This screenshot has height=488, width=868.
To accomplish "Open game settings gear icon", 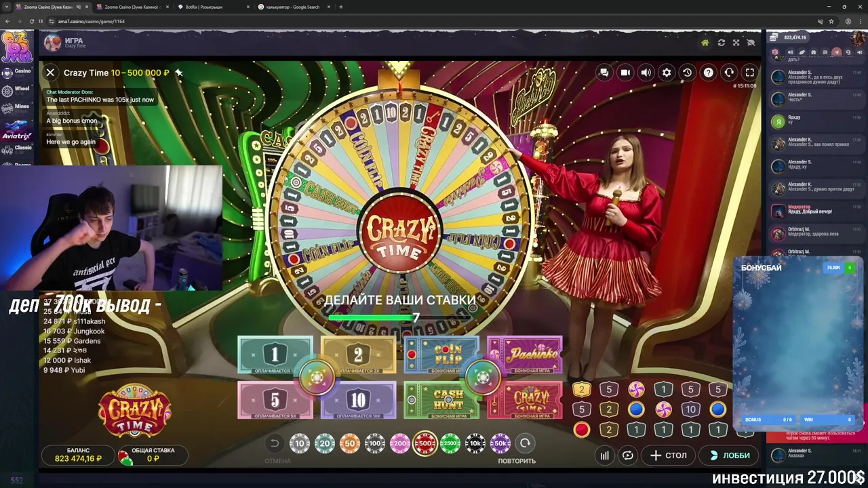I will click(667, 73).
